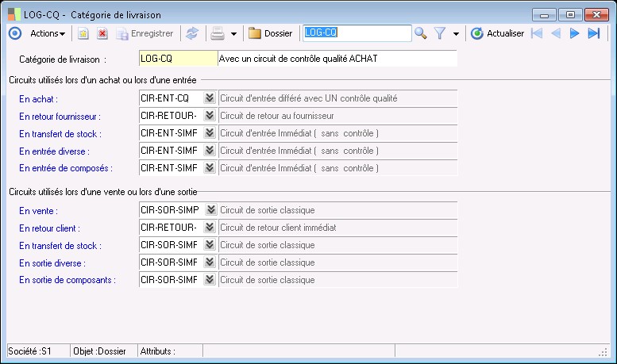This screenshot has height=364, width=617.
Task: Expand the En entrée de composés dropdown
Action: point(210,167)
